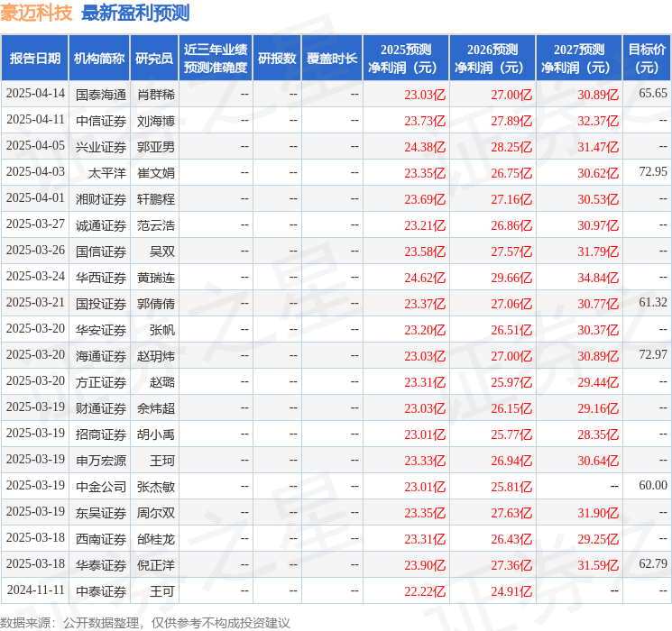
Task: Select the 诚通证券 institution cell
Action: pyautogui.click(x=101, y=225)
